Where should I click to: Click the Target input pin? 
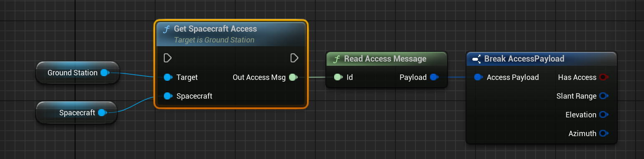tap(168, 77)
